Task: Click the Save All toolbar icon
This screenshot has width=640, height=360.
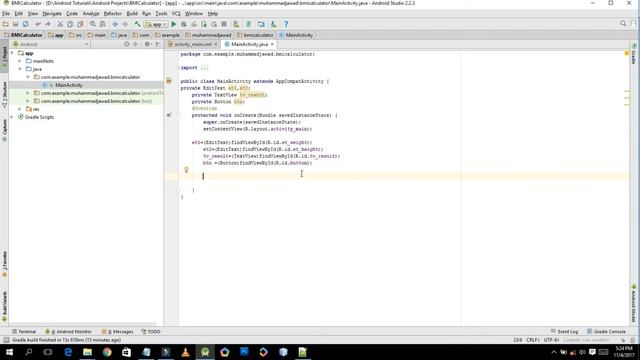Action: point(16,24)
